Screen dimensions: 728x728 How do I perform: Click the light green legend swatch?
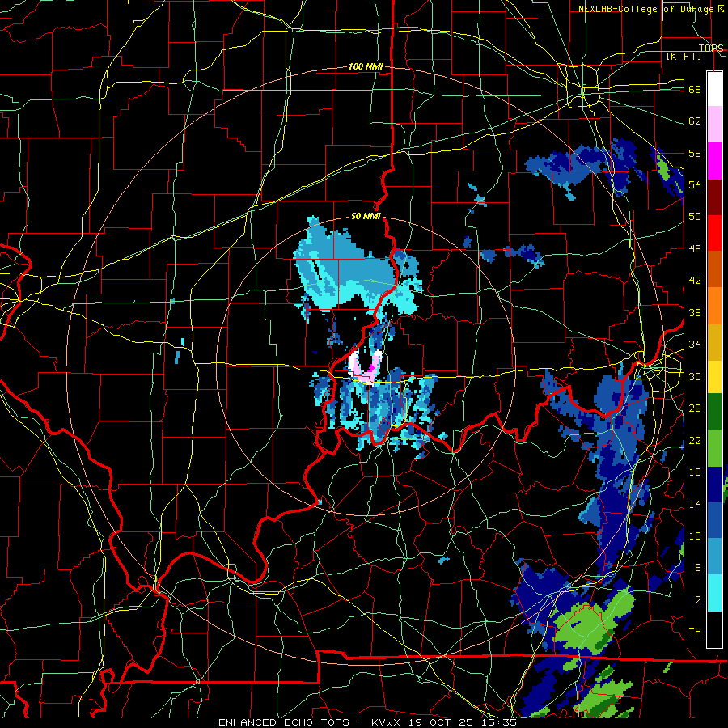[x=714, y=448]
